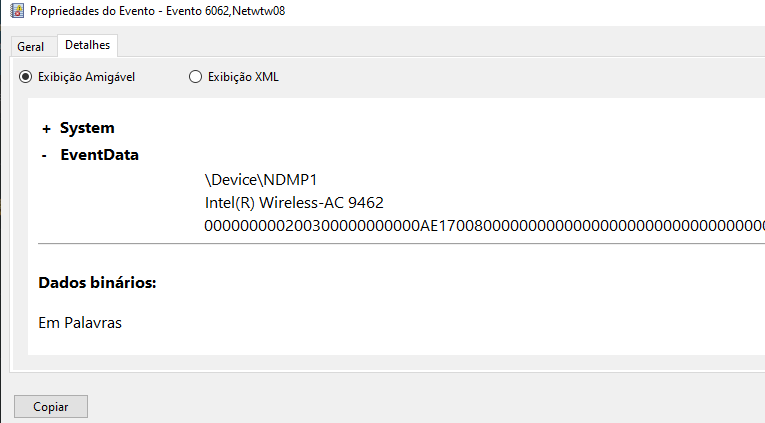Click the Exibição XML label text

pos(243,77)
